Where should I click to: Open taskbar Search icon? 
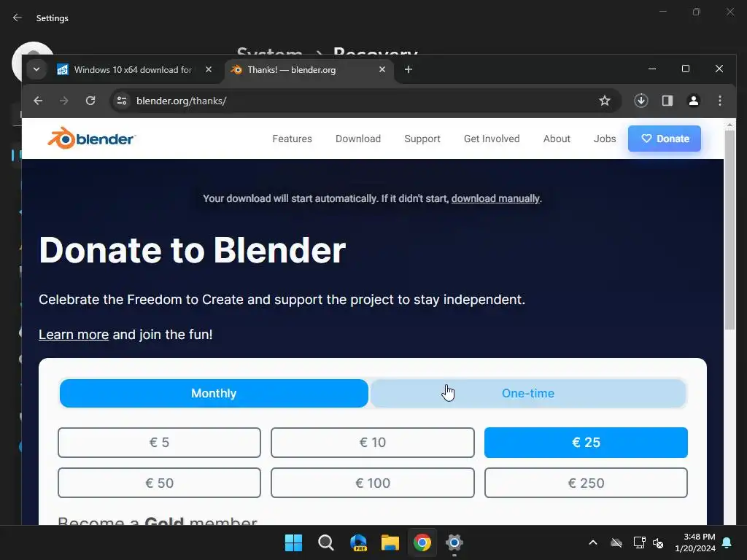(326, 542)
